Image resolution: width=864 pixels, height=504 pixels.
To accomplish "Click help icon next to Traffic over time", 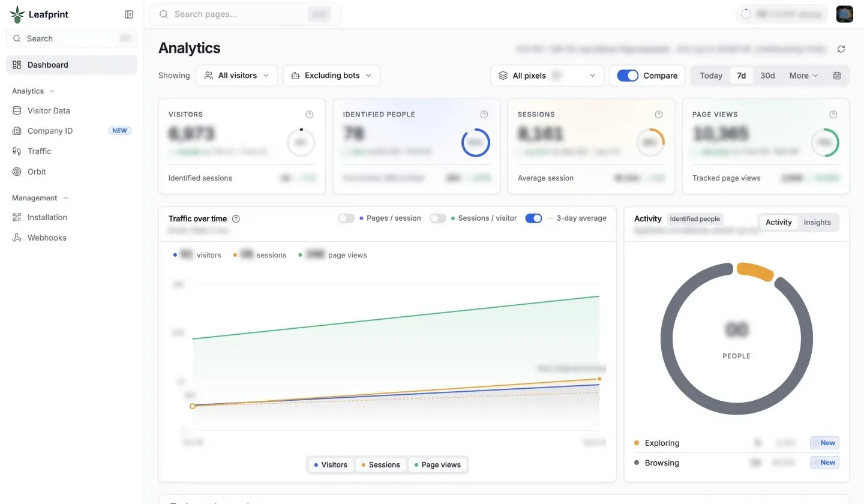I will click(236, 219).
